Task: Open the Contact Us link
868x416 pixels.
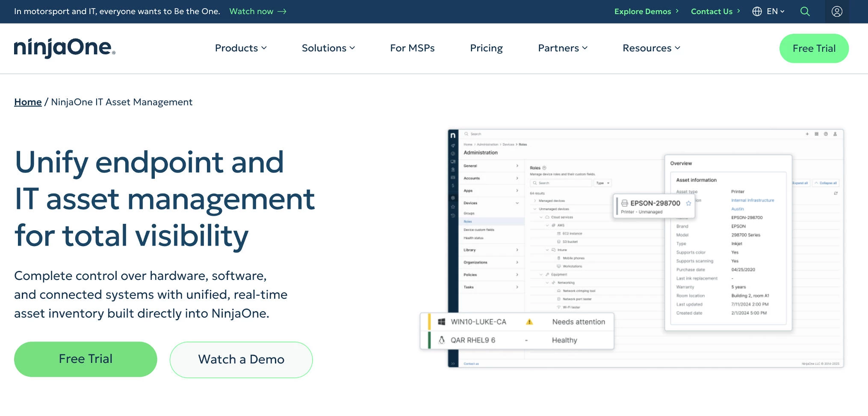Action: [715, 12]
